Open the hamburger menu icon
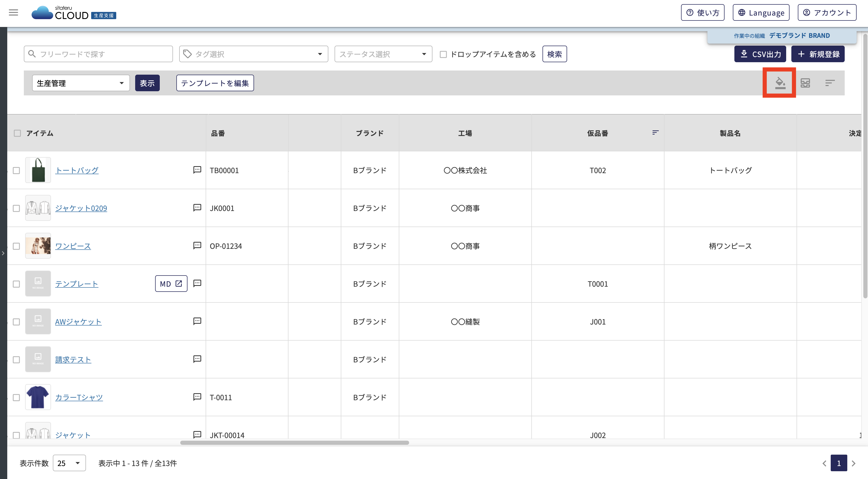This screenshot has height=479, width=868. click(x=13, y=13)
